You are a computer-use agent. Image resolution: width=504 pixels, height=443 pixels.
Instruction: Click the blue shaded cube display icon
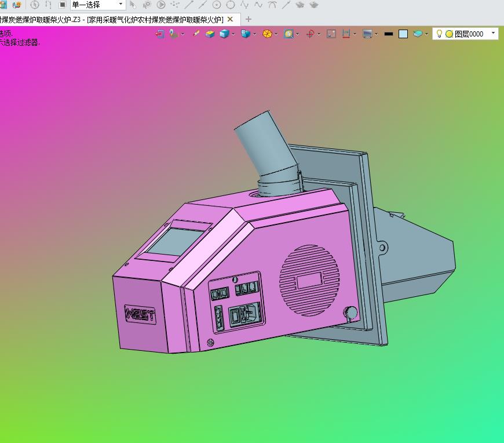click(224, 34)
